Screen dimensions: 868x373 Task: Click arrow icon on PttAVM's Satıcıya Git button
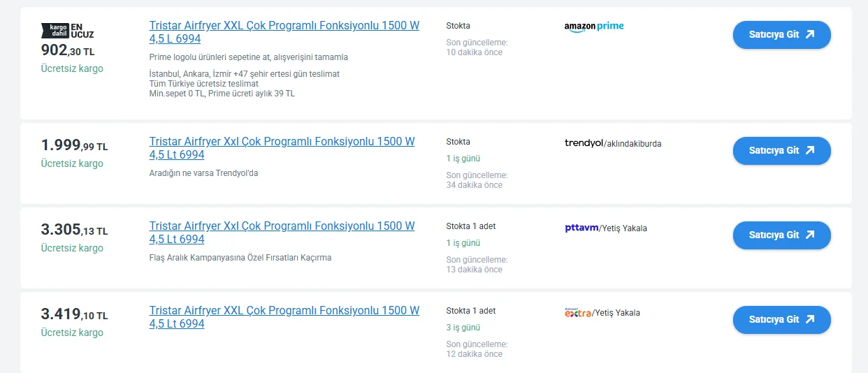(810, 235)
